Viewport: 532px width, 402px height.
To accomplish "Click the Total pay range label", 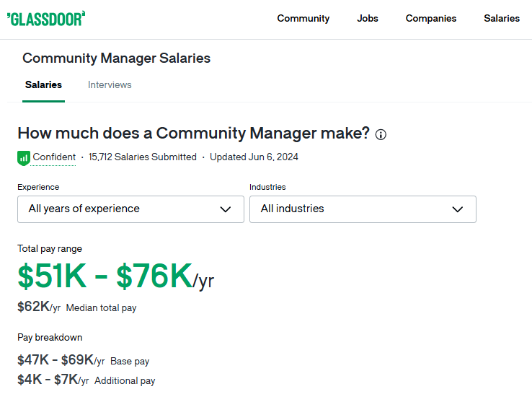I will [50, 249].
